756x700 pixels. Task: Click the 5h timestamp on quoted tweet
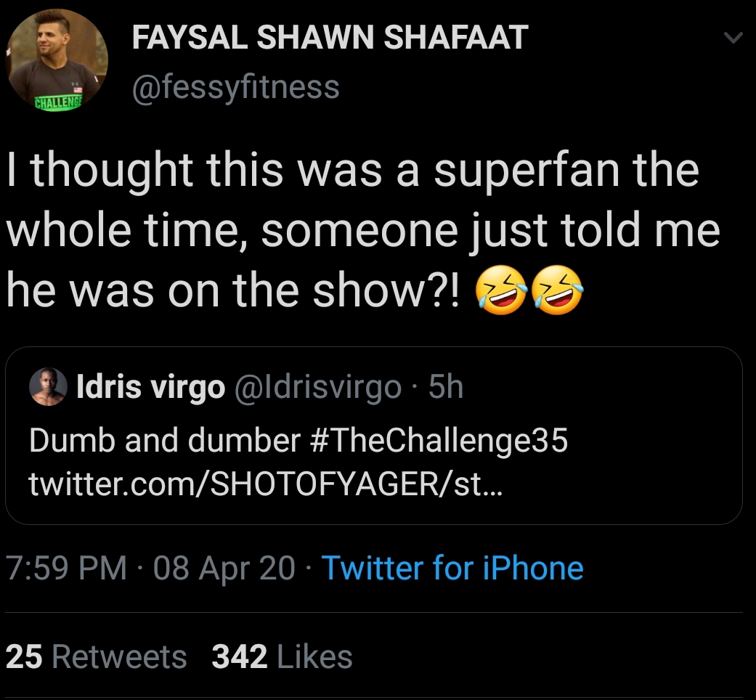[446, 386]
